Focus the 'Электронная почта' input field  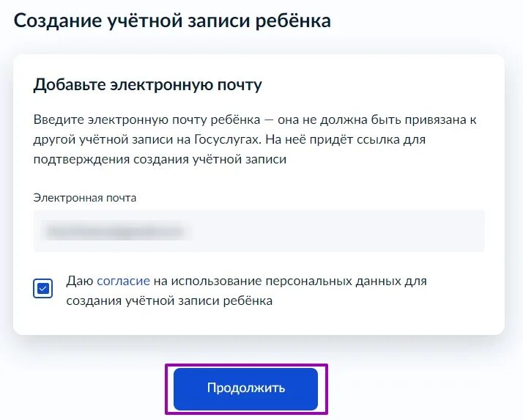(x=259, y=231)
